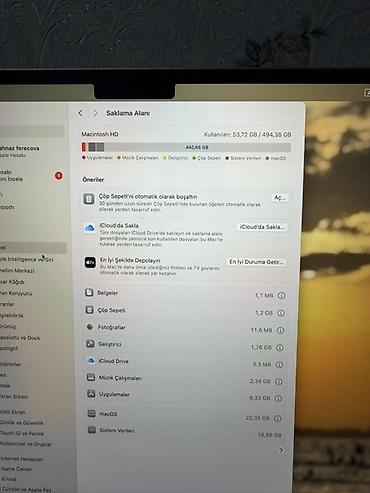This screenshot has width=370, height=493.
Task: Click the red Uygulamalar legend dot
Action: tap(84, 157)
